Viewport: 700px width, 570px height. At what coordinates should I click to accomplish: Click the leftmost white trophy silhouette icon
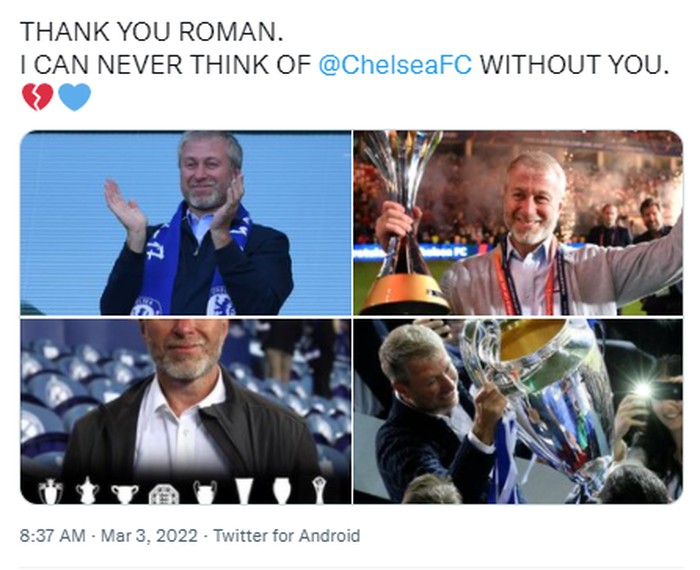tap(49, 491)
